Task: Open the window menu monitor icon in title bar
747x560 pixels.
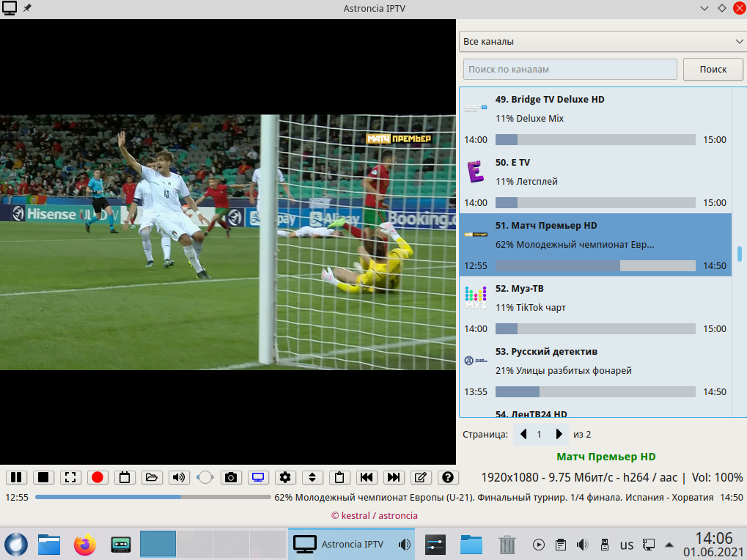Action: [x=10, y=8]
